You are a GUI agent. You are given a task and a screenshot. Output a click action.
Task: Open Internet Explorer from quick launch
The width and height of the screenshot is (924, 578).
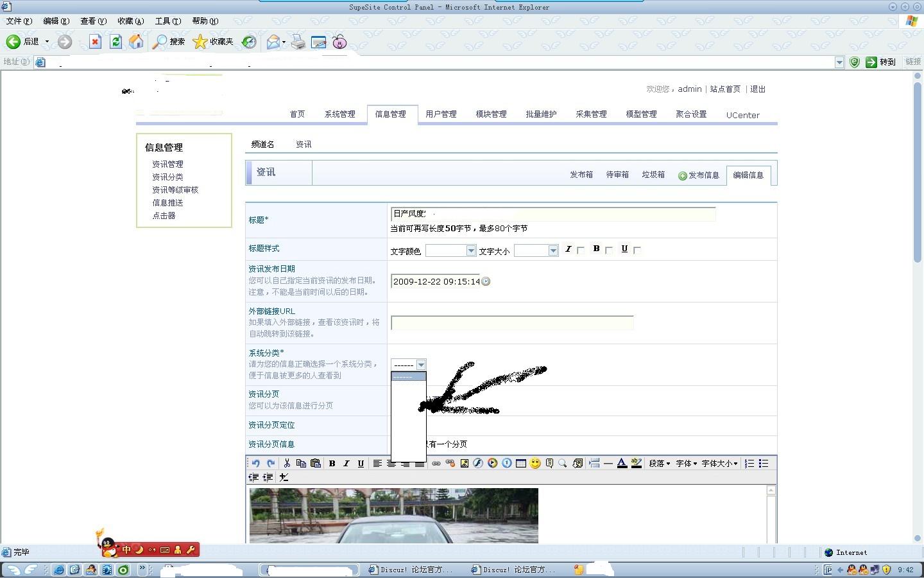(x=58, y=570)
